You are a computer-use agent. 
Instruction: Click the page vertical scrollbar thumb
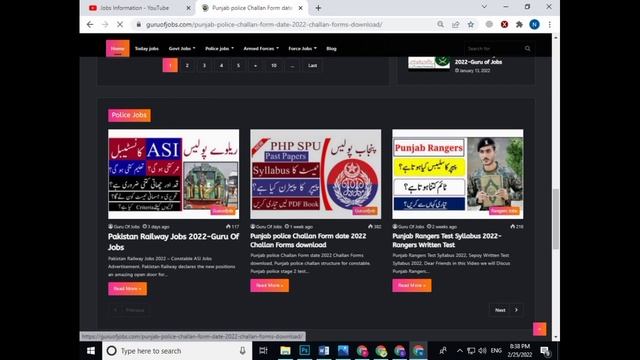point(556,219)
